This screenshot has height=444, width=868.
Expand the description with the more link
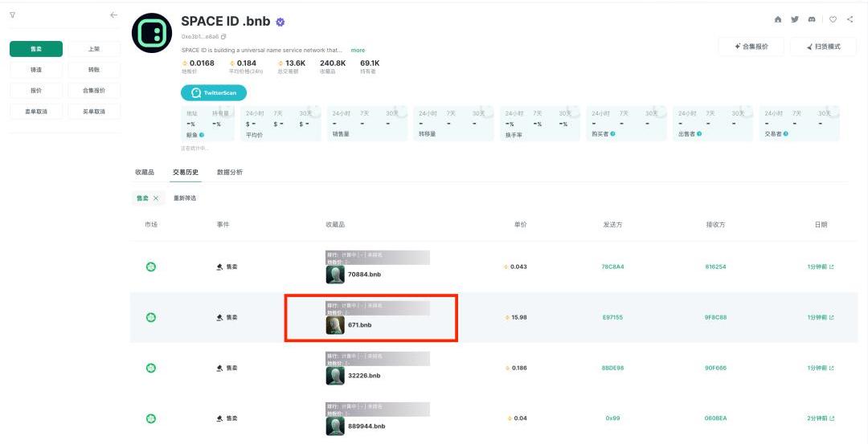358,51
